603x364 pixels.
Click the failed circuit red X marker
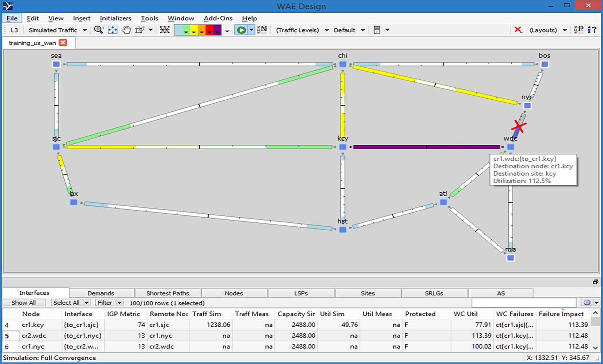pos(519,126)
